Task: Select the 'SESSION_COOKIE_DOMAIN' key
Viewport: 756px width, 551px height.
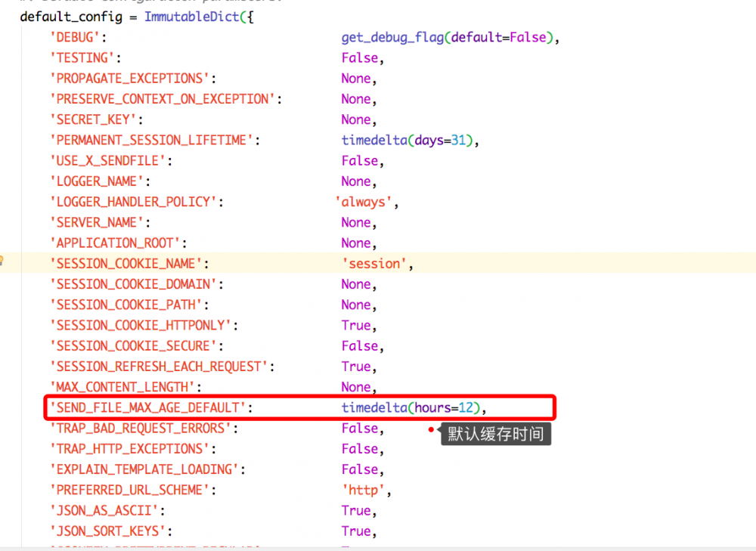Action: [x=134, y=284]
